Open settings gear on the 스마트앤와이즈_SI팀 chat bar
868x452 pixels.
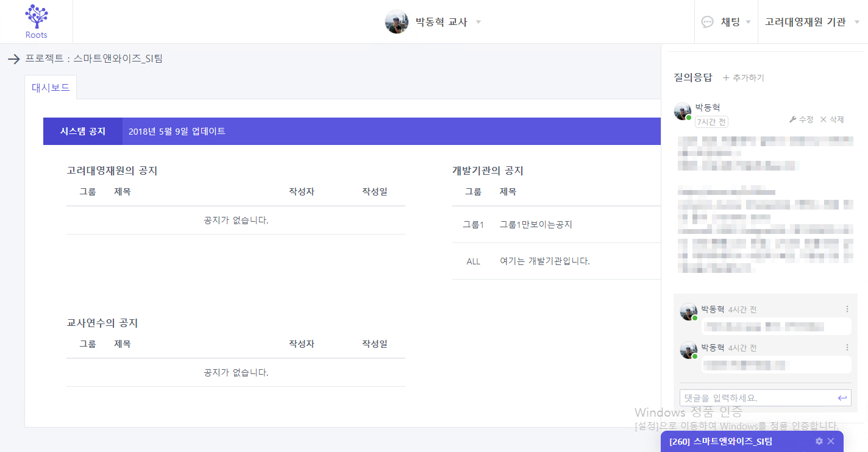tap(819, 441)
